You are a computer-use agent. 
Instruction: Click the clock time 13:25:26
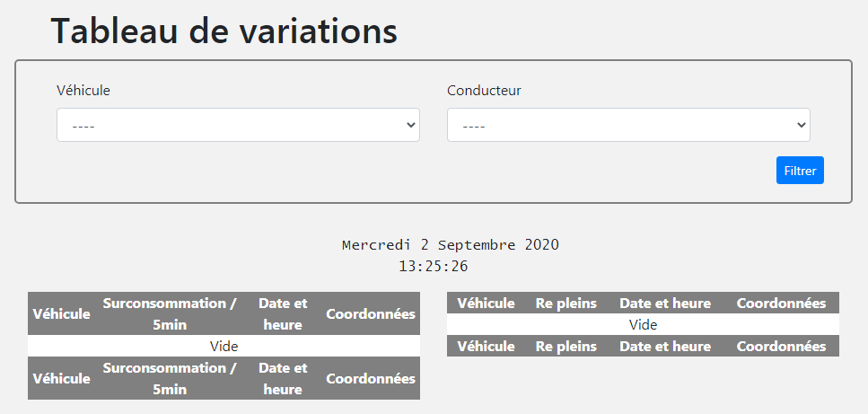(x=434, y=266)
